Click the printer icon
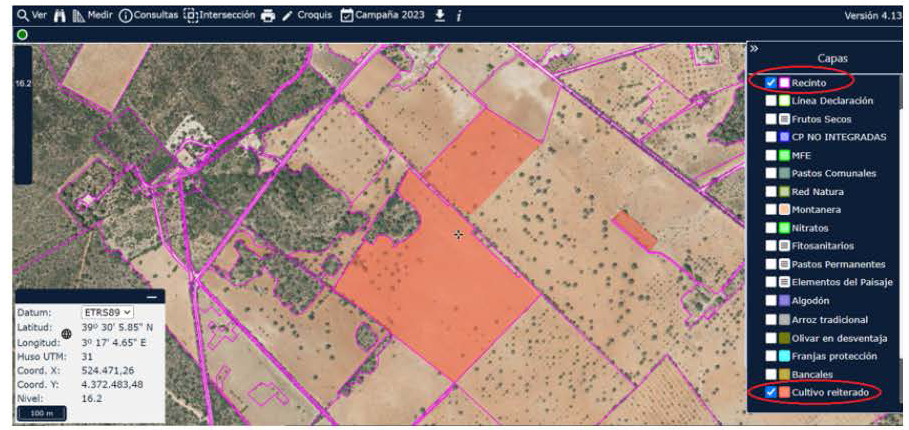The image size is (909, 430). [267, 16]
